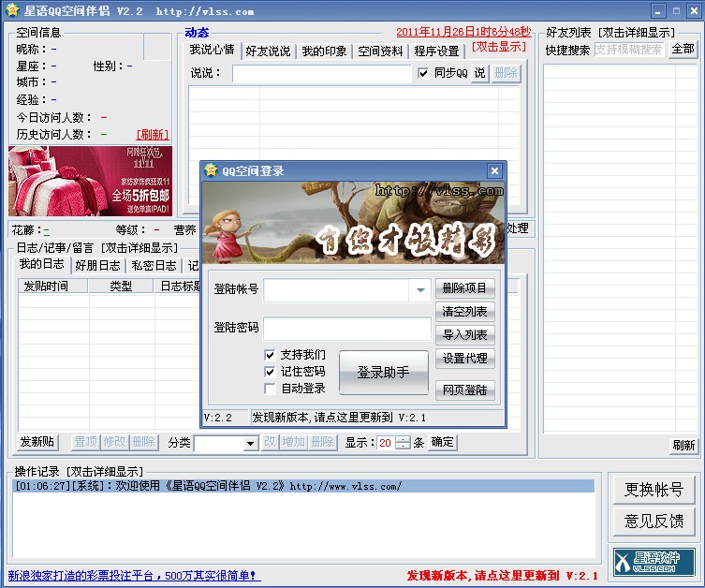Viewport: 705px width, 588px height.
Task: Click 删除项目 button in login dialog
Action: coord(465,288)
